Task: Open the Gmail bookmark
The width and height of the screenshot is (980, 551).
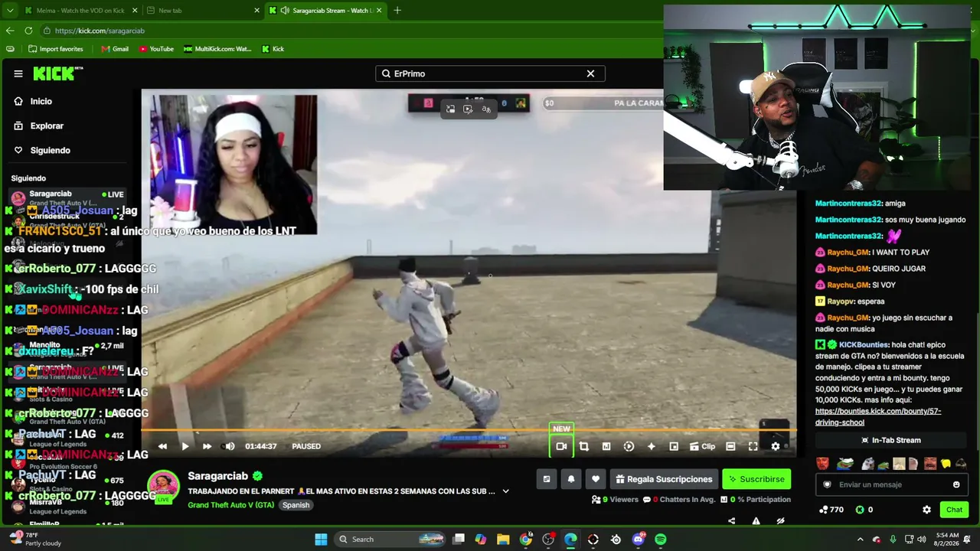Action: point(115,49)
